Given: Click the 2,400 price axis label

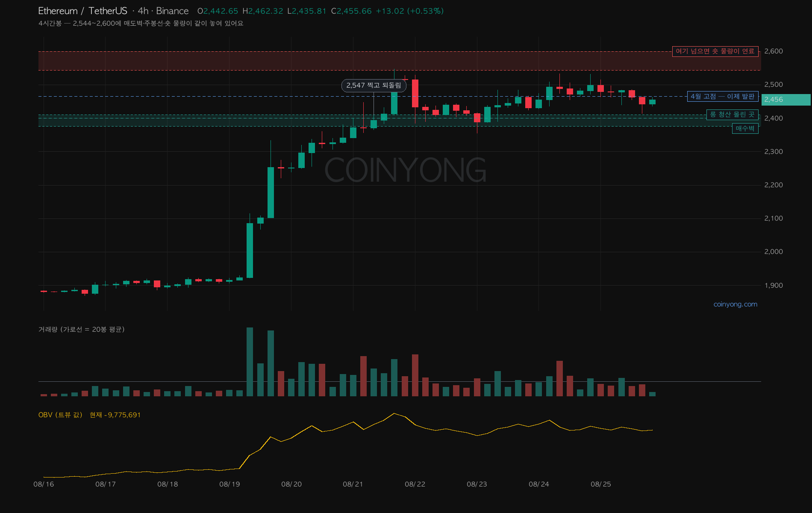Looking at the screenshot, I should tap(774, 118).
